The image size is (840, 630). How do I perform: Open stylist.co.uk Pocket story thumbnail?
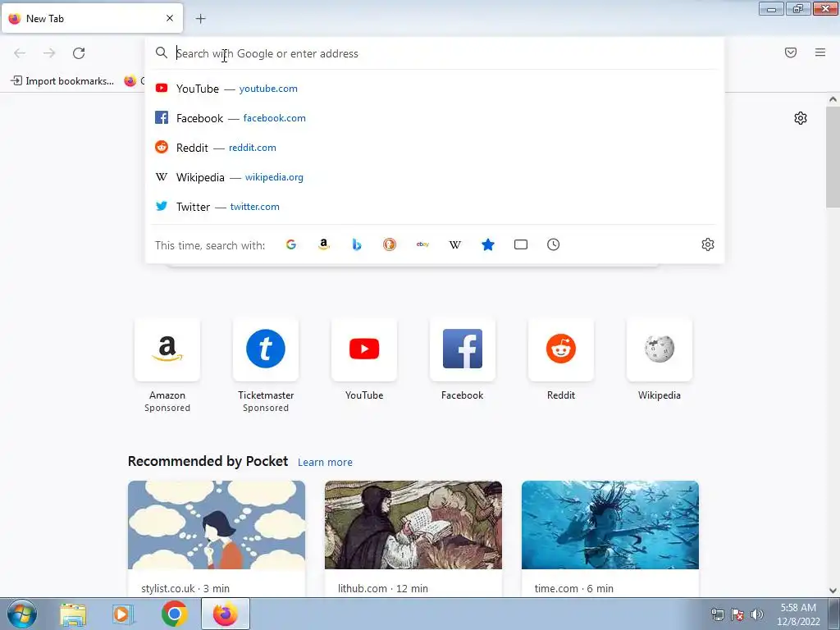(x=217, y=525)
